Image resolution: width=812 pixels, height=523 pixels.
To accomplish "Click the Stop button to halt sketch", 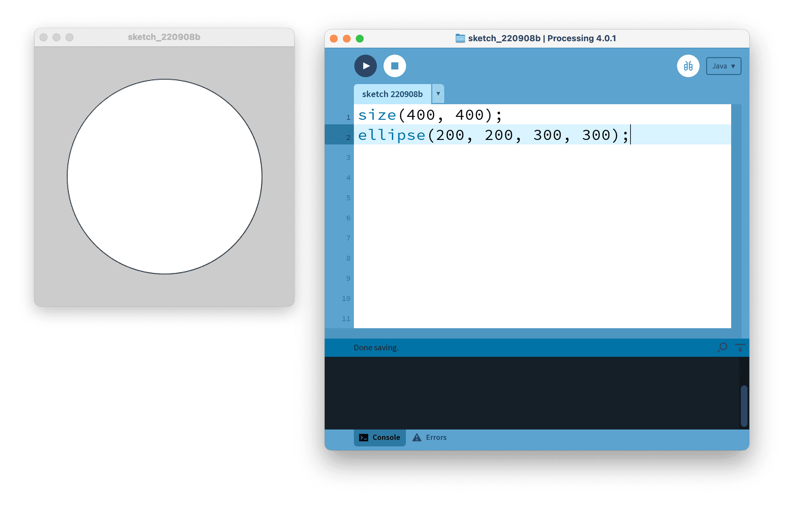I will click(394, 66).
